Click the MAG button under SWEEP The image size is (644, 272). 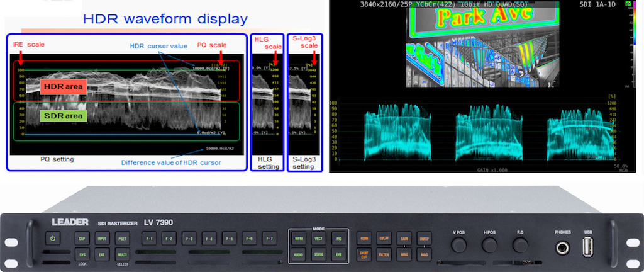point(424,255)
